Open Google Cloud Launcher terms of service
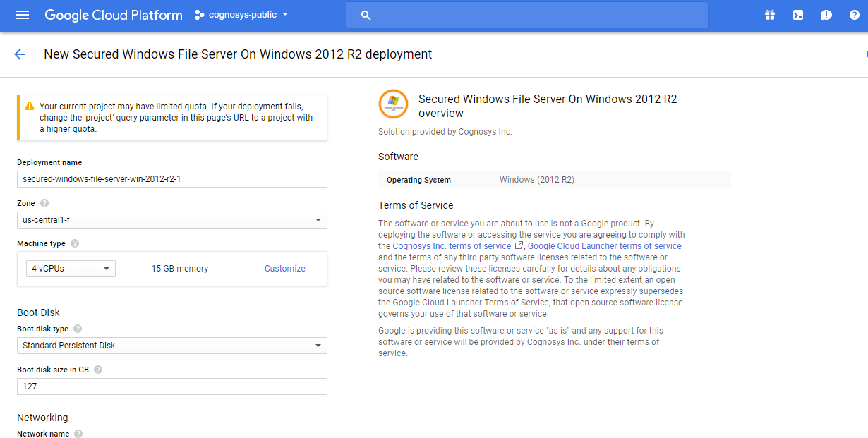Screen dimensions: 868x438 coord(604,246)
